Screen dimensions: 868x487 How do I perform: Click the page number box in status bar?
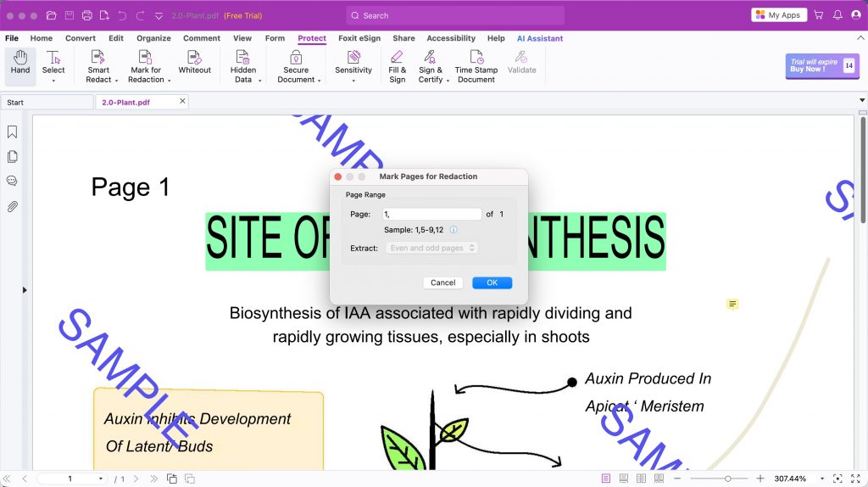tap(70, 479)
